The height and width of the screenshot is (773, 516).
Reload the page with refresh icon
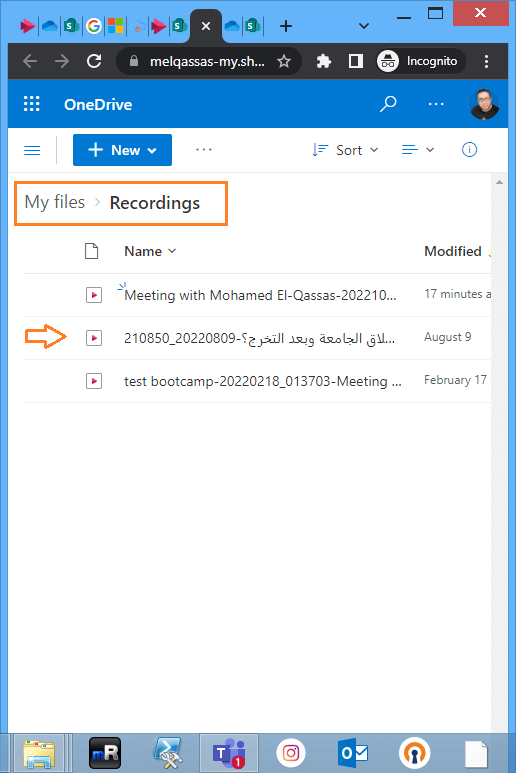point(94,61)
